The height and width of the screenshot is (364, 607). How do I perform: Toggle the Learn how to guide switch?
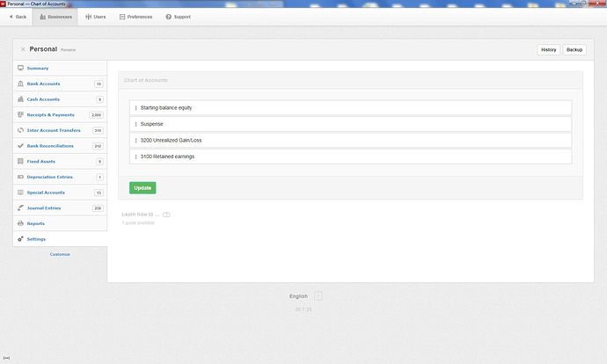(166, 215)
